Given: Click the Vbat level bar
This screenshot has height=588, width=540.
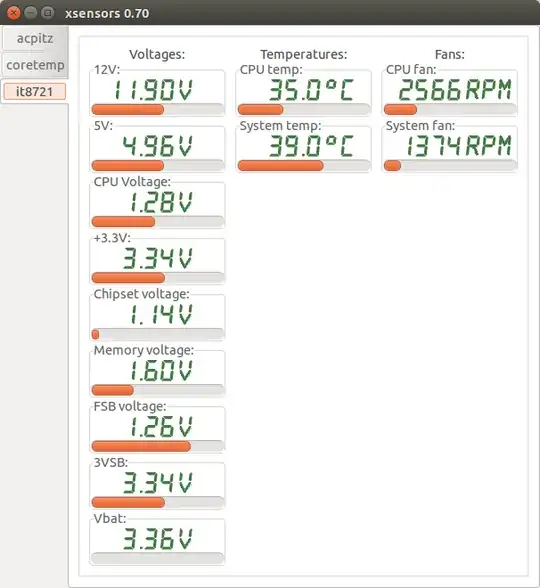Looking at the screenshot, I should pyautogui.click(x=158, y=558).
